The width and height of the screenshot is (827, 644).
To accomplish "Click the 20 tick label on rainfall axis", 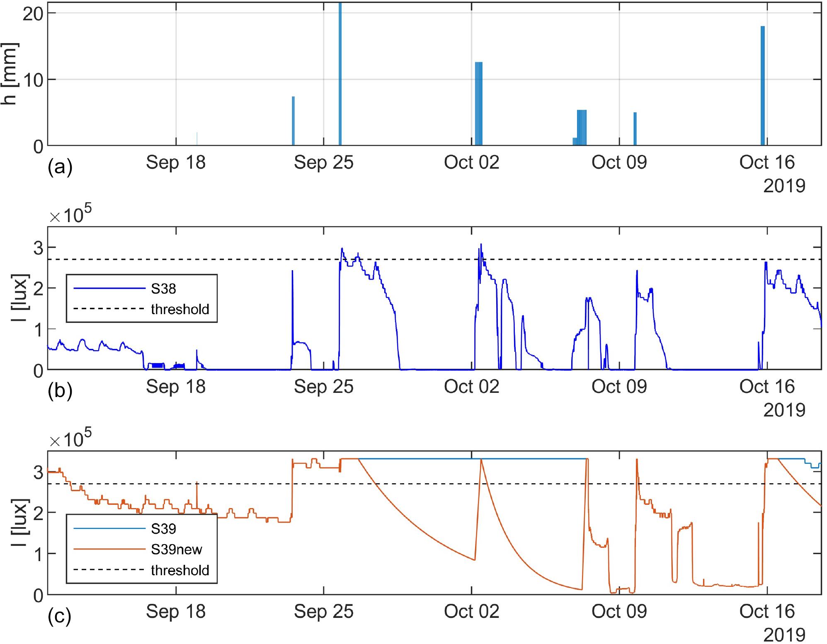I will click(x=33, y=14).
